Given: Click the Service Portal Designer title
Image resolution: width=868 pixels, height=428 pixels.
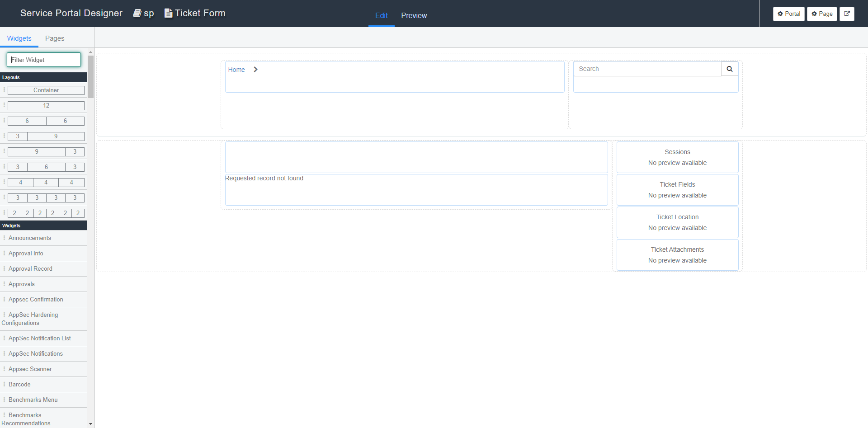Looking at the screenshot, I should click(x=71, y=13).
